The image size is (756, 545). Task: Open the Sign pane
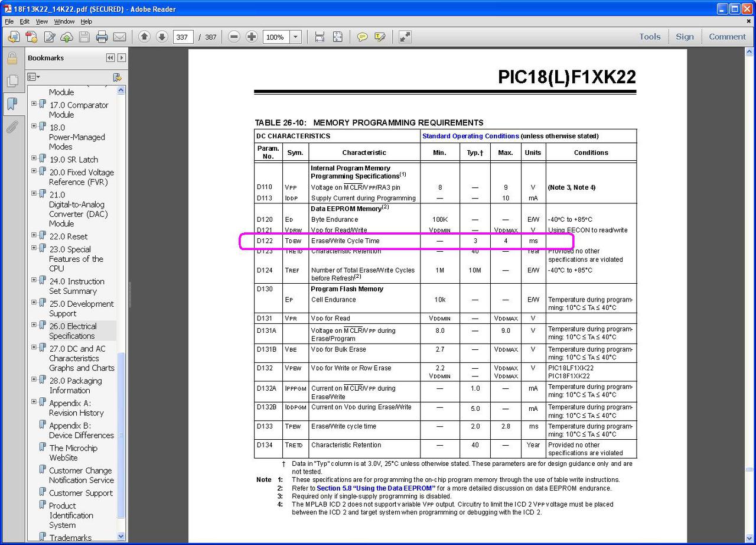[x=685, y=37]
